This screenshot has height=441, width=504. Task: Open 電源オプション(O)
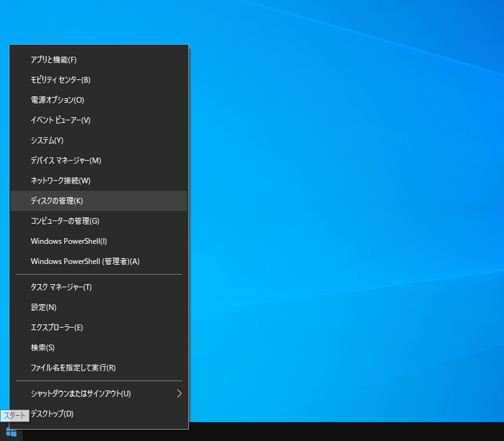(x=99, y=100)
